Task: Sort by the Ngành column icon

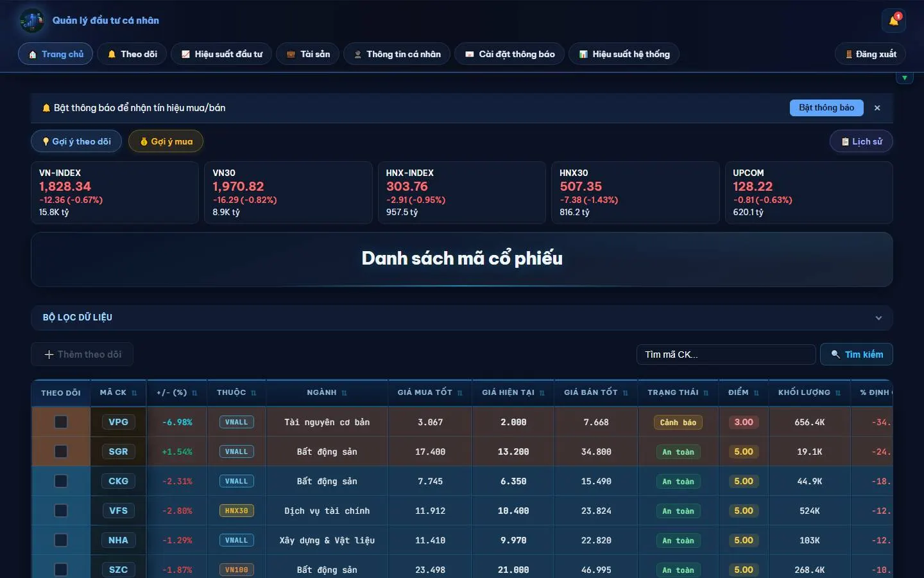Action: click(x=345, y=393)
